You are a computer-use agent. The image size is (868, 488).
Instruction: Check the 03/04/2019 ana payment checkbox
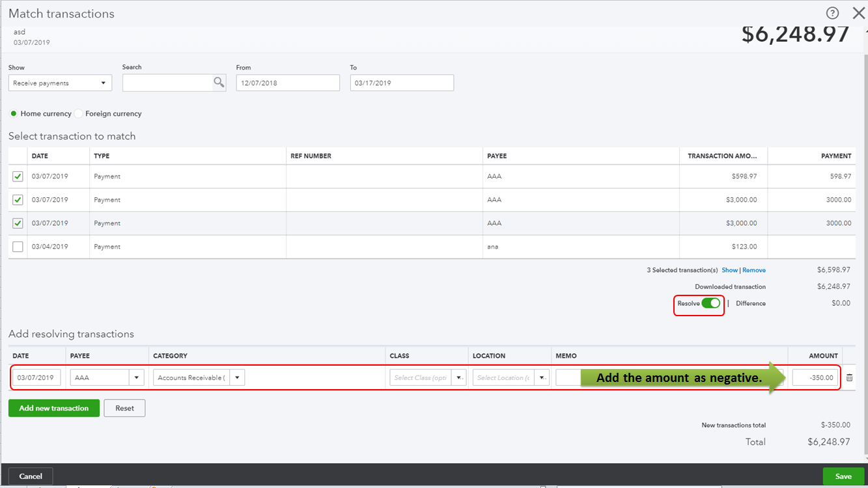[x=18, y=246]
